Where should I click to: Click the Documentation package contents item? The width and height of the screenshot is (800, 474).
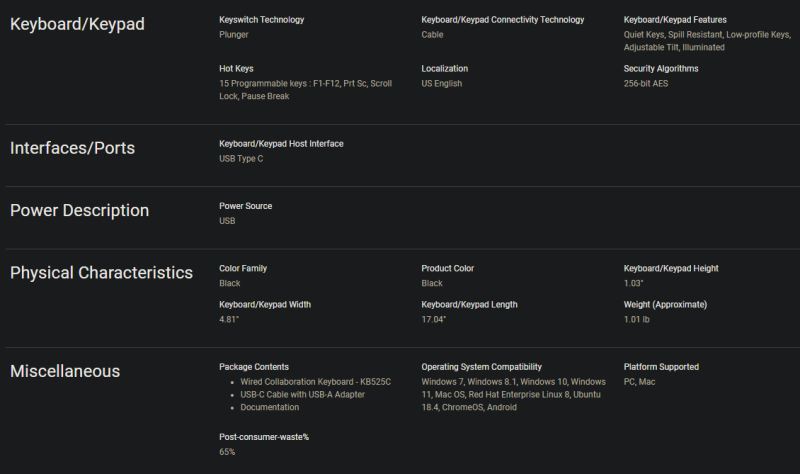click(x=269, y=407)
